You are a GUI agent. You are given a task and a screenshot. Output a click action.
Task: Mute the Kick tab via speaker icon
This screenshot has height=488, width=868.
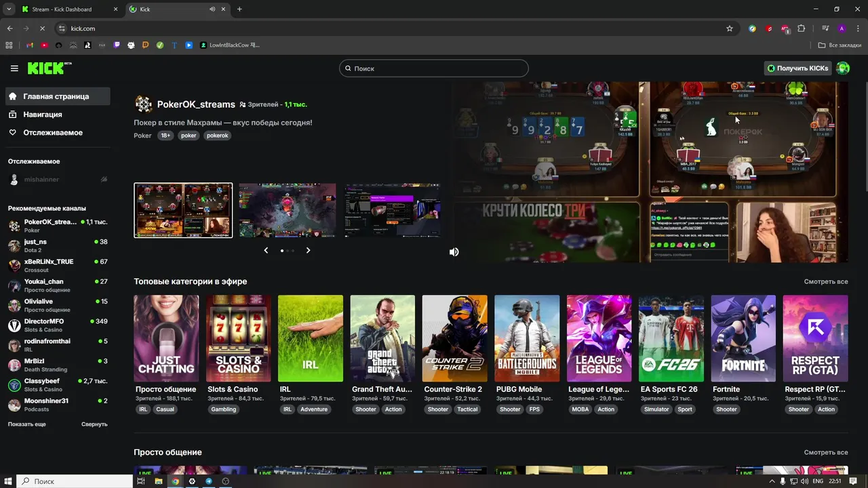click(212, 9)
